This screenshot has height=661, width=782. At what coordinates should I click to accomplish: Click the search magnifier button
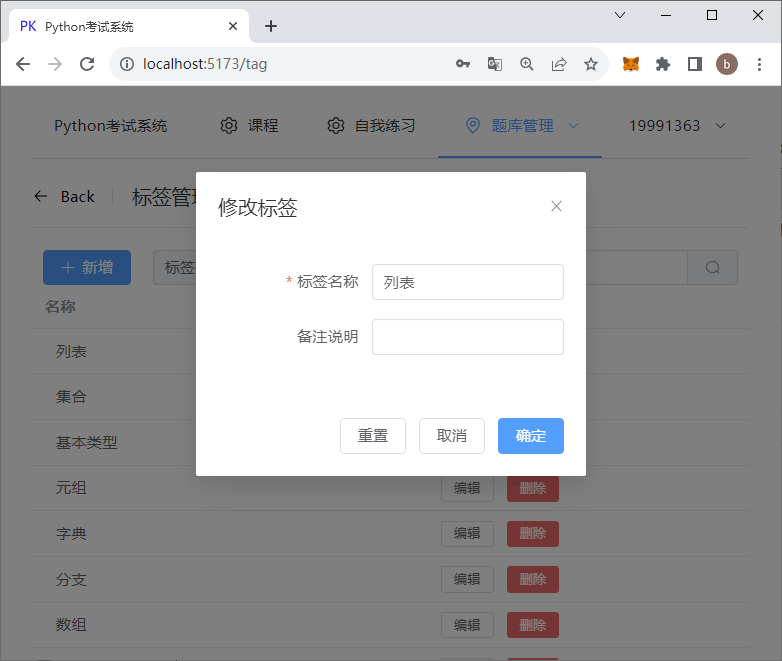coord(712,267)
